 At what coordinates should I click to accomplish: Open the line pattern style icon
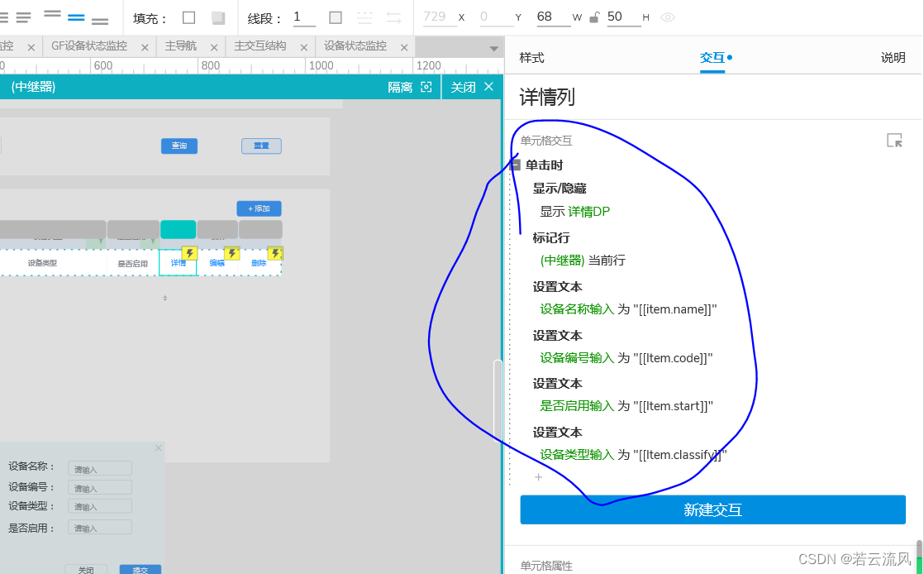click(364, 17)
